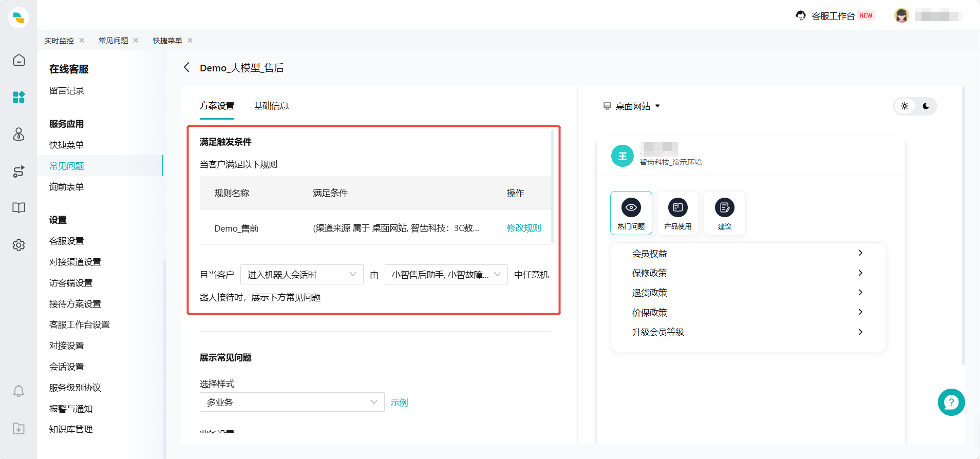Open the 小智售后助手 robot dropdown
The image size is (980, 459).
[x=446, y=275]
